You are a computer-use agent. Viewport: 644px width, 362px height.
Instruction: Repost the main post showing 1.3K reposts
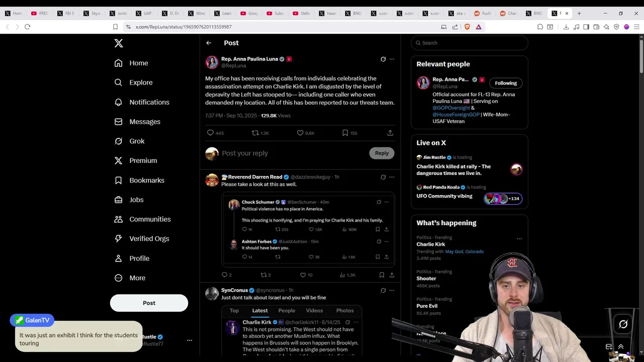coord(260,133)
